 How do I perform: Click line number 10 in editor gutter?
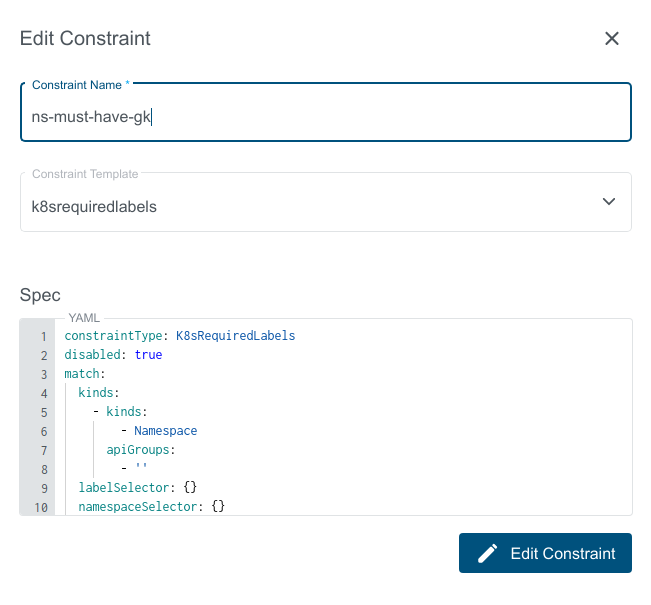[x=41, y=508]
